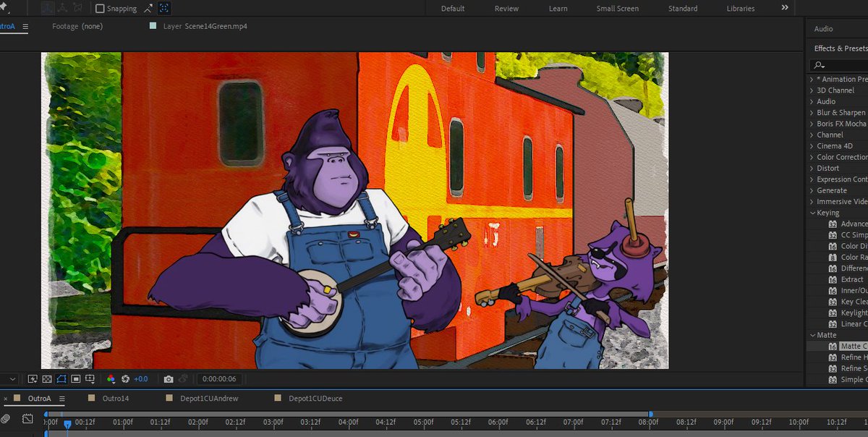Switch to the Outro14 timeline tab
The width and height of the screenshot is (868, 437).
click(x=116, y=398)
